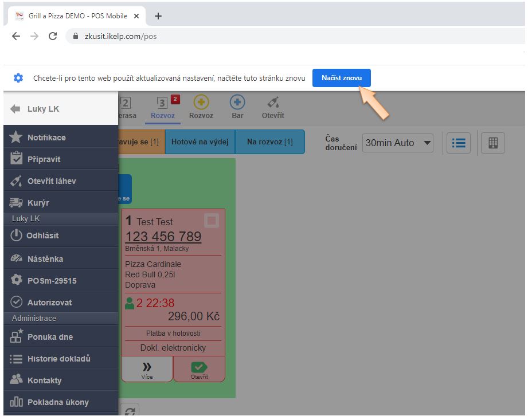Viewport: 528px width, 420px height.
Task: Select the Na rozvoz [1] tab
Action: tap(269, 142)
